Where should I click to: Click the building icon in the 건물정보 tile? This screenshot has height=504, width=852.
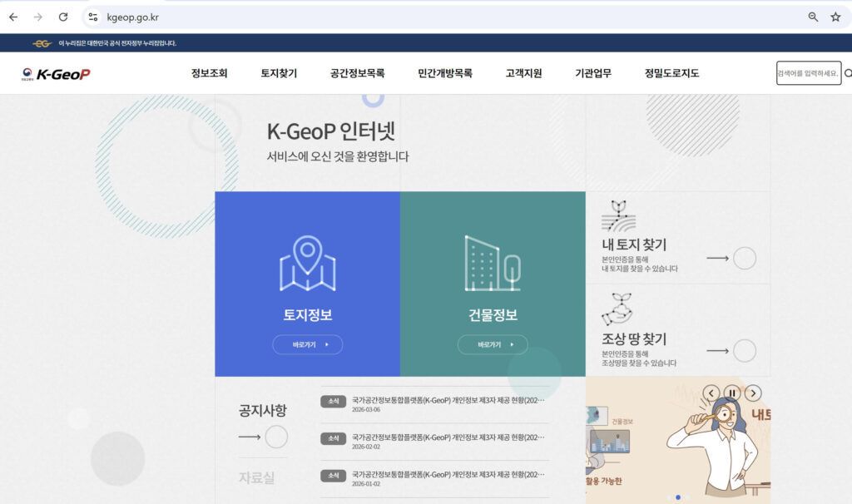(493, 263)
